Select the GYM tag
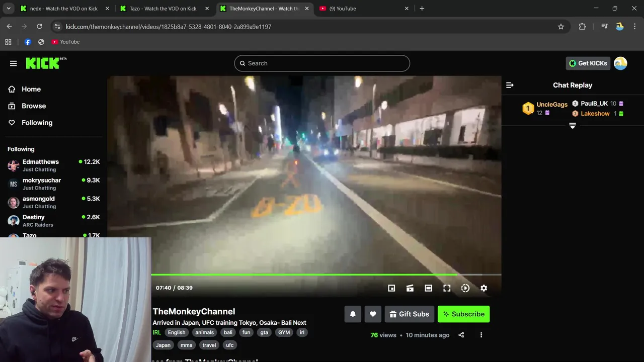Image resolution: width=644 pixels, height=362 pixels. 284,332
